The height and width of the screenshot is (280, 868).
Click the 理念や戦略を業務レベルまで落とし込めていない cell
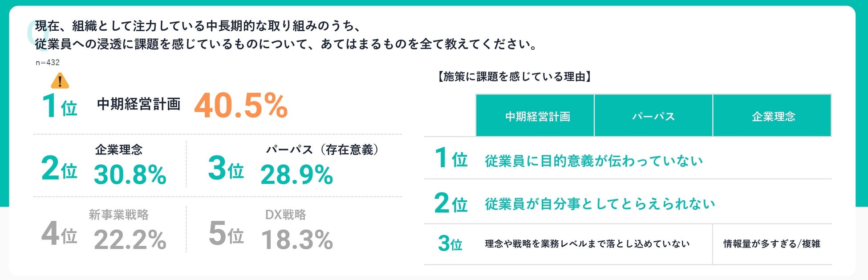587,244
